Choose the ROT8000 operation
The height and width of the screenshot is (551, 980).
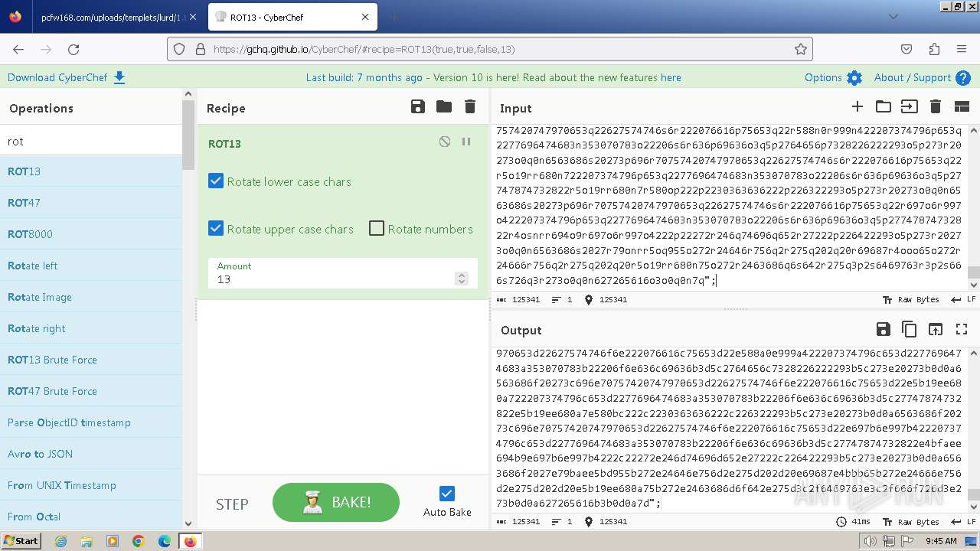click(x=91, y=234)
